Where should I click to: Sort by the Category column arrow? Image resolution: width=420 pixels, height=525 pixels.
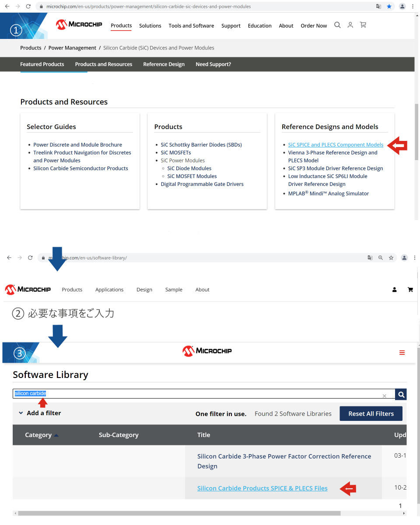56,435
